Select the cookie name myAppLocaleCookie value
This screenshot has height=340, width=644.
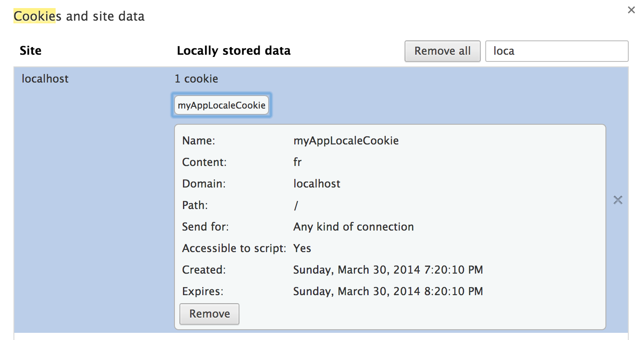pyautogui.click(x=346, y=140)
